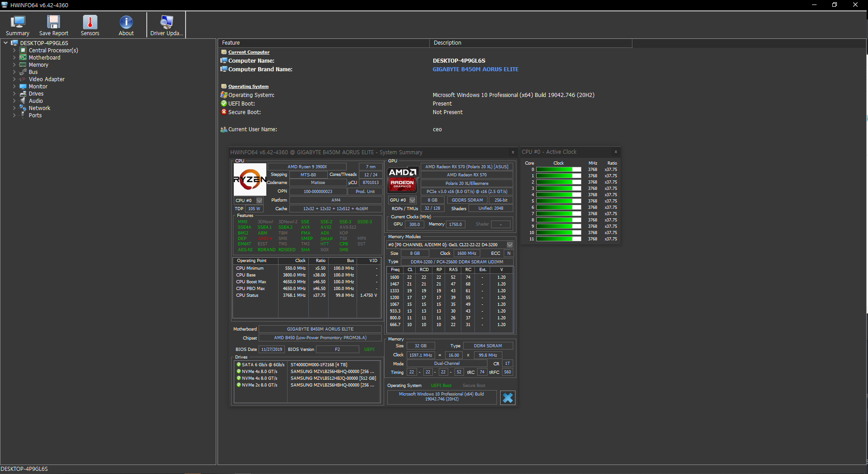Close the System Summary window
This screenshot has height=474, width=868.
(513, 152)
